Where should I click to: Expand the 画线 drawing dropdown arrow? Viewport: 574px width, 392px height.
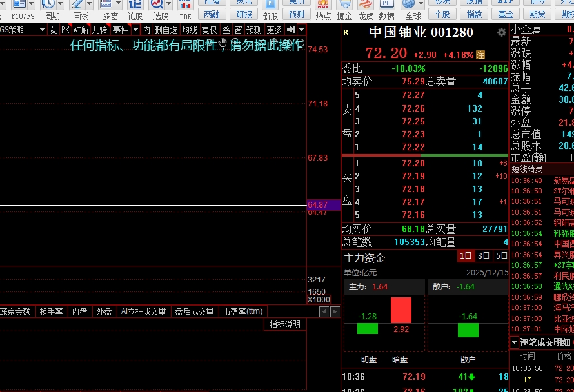click(x=90, y=4)
